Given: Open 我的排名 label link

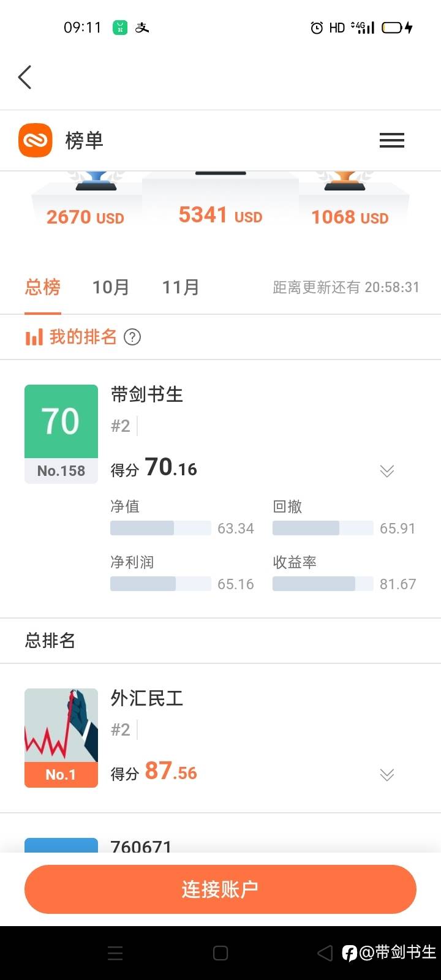Looking at the screenshot, I should coord(83,337).
